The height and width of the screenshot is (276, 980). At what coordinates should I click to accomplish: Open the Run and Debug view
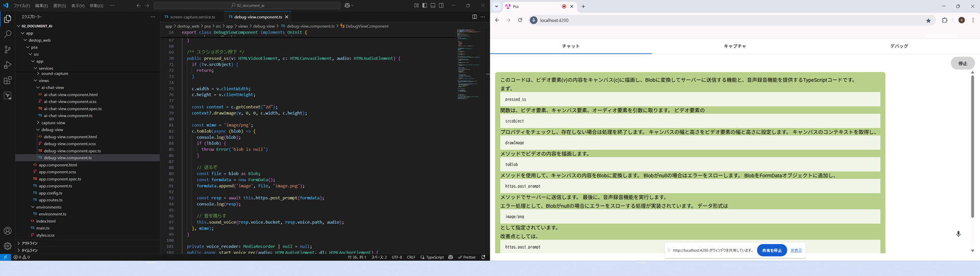click(8, 65)
